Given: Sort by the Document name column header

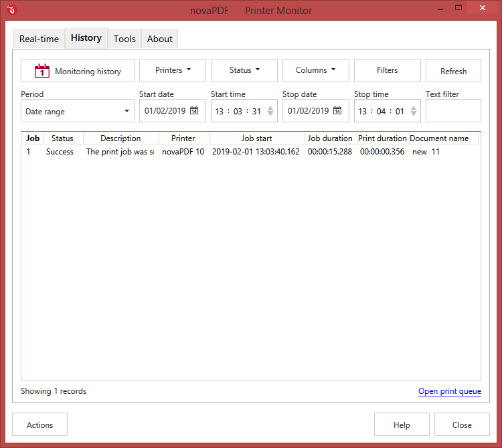Looking at the screenshot, I should (x=439, y=138).
